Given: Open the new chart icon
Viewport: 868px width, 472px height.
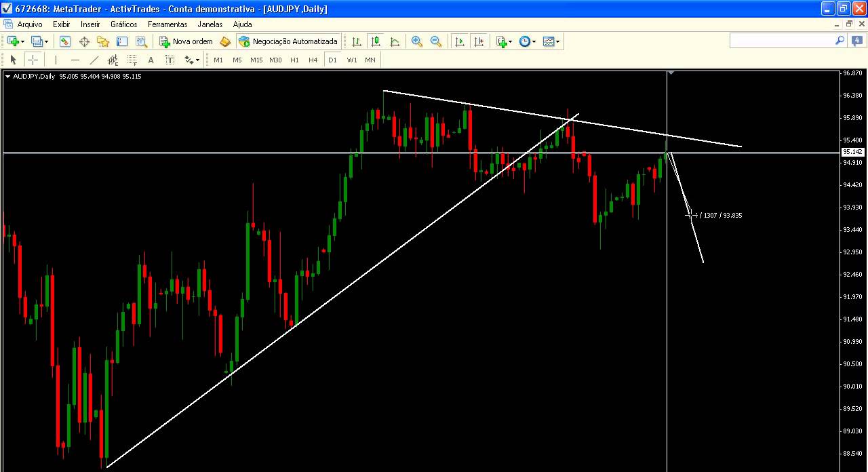Looking at the screenshot, I should tap(13, 41).
